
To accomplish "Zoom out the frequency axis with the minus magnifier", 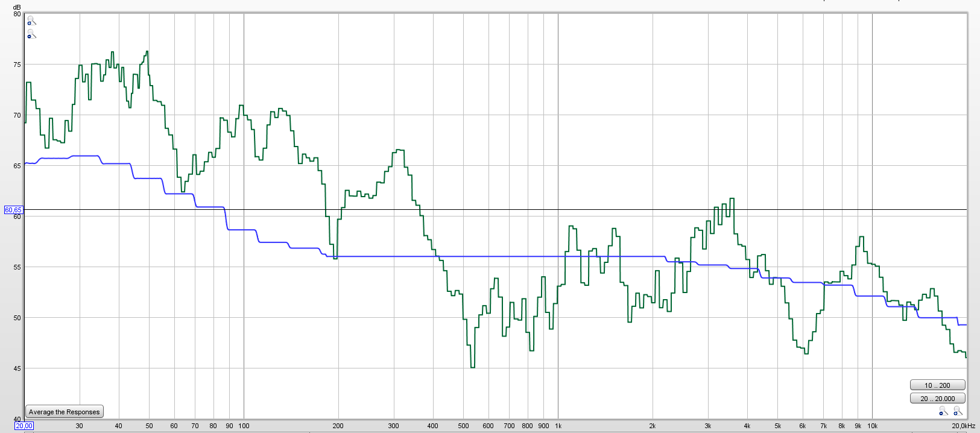I will (x=944, y=411).
